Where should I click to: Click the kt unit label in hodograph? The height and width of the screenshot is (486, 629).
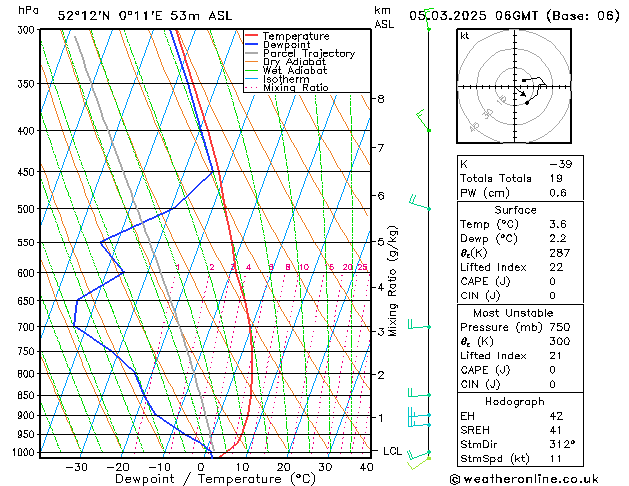pyautogui.click(x=465, y=36)
